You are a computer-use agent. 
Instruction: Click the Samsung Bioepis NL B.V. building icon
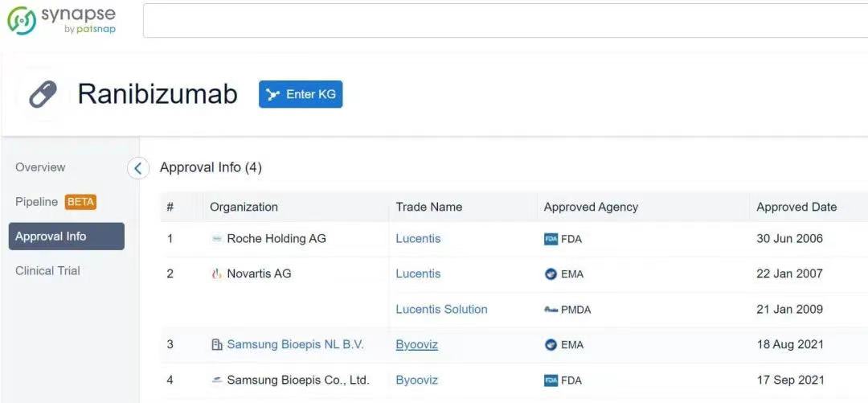click(x=216, y=345)
